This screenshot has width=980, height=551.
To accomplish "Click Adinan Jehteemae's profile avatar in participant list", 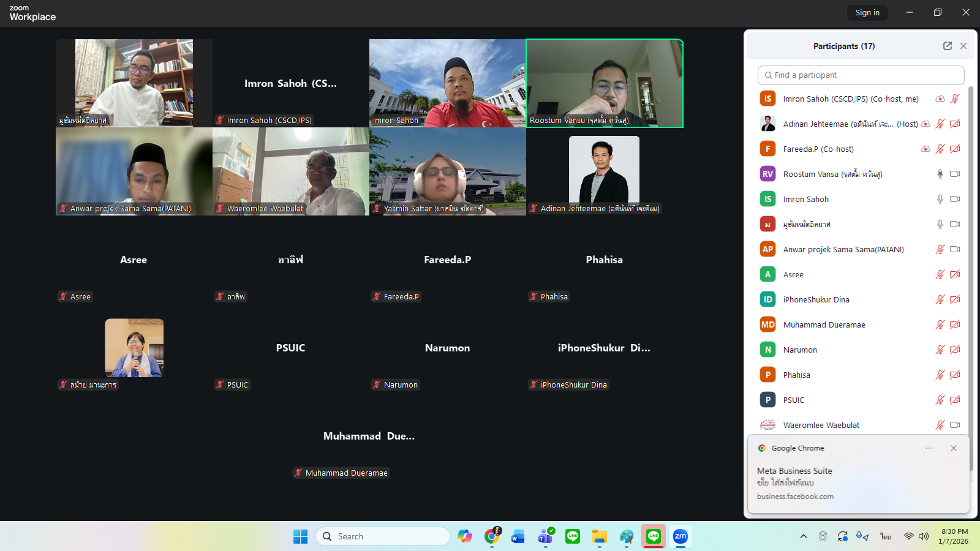I will pos(767,124).
